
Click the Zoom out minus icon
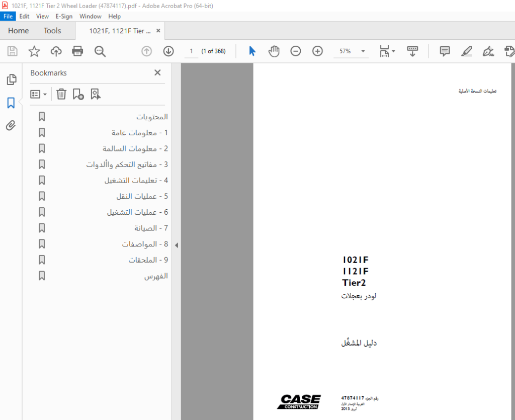coord(296,51)
